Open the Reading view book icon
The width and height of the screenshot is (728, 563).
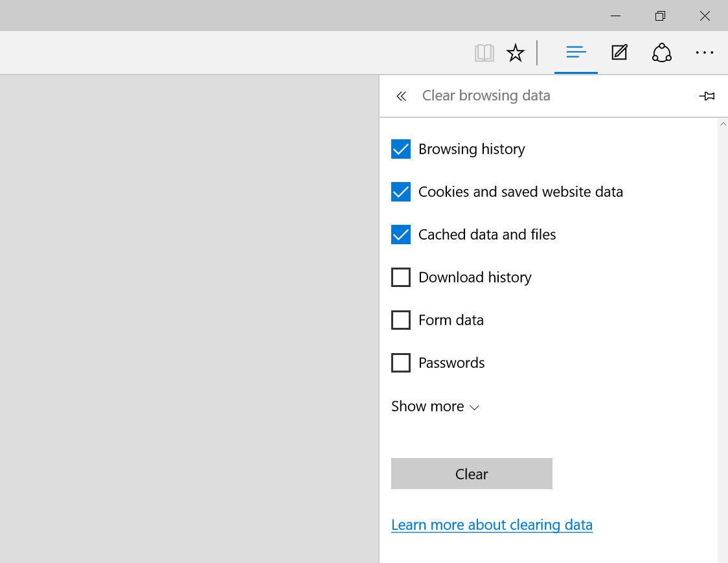[484, 53]
